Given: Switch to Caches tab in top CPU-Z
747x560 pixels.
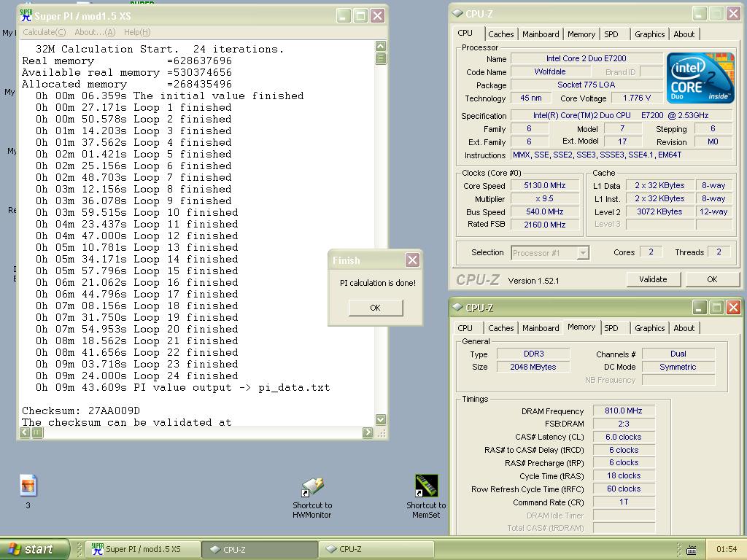Looking at the screenshot, I should point(500,34).
